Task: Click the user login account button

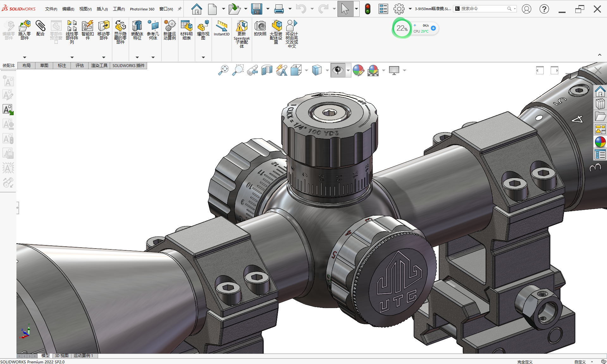Action: click(x=526, y=9)
